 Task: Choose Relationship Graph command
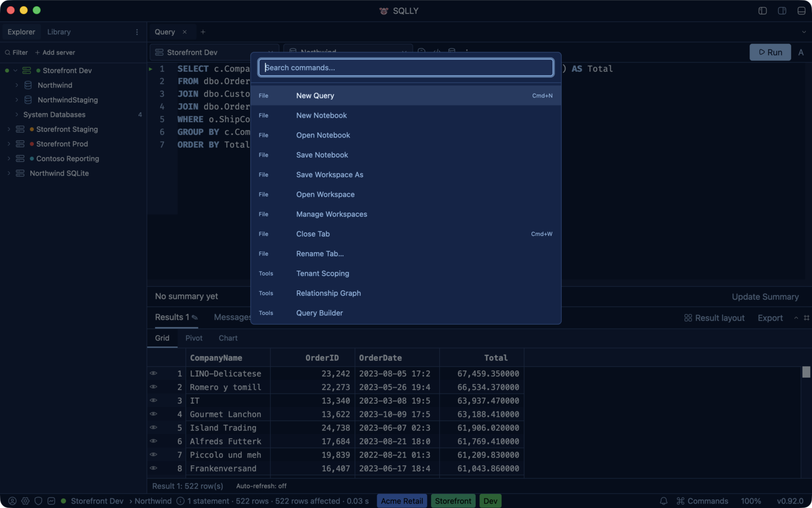tap(406, 293)
